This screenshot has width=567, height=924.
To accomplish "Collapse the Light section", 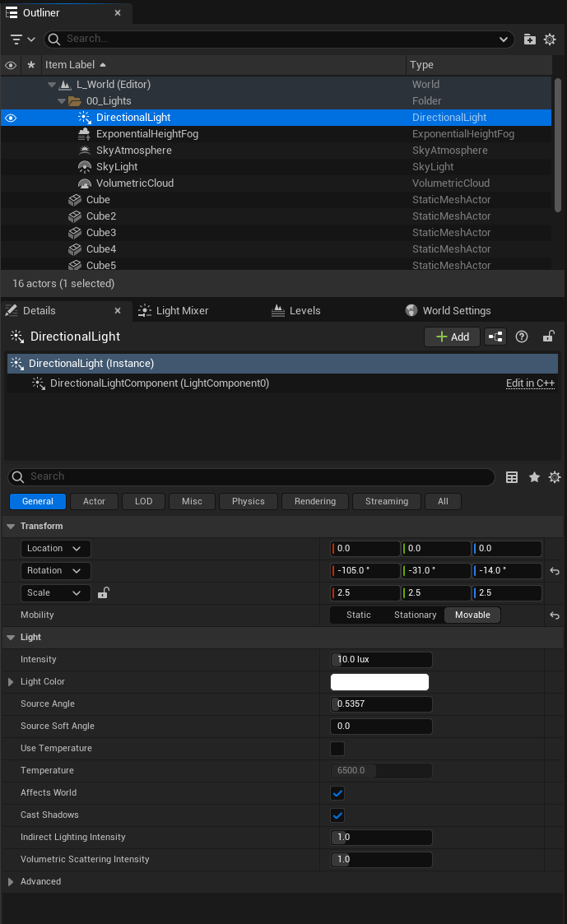I will click(x=11, y=638).
